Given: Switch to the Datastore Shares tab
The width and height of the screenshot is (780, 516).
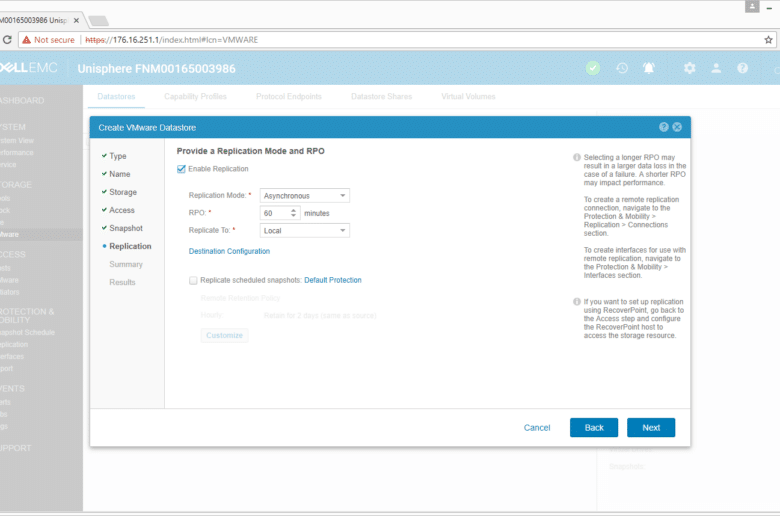Looking at the screenshot, I should (382, 97).
